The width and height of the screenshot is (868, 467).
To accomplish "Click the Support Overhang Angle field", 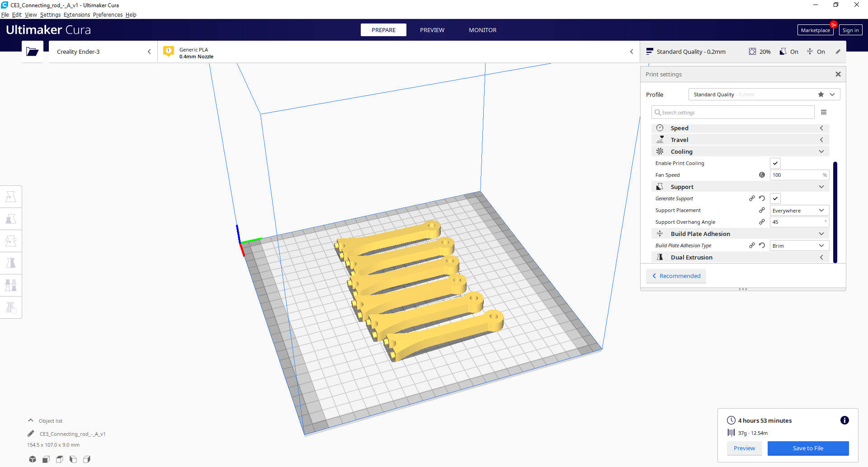I will (799, 222).
